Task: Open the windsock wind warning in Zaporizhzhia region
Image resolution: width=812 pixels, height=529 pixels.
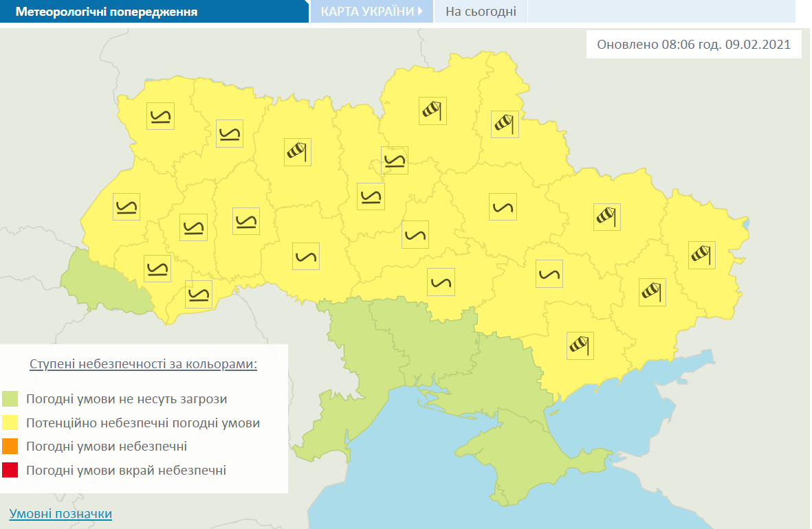Action: [x=580, y=346]
